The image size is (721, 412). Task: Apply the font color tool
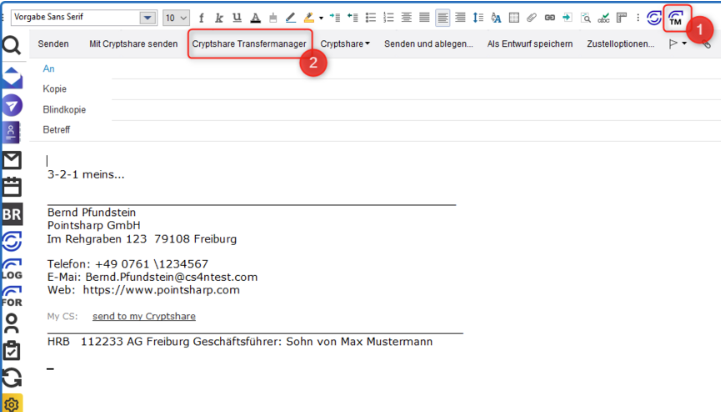[x=255, y=18]
